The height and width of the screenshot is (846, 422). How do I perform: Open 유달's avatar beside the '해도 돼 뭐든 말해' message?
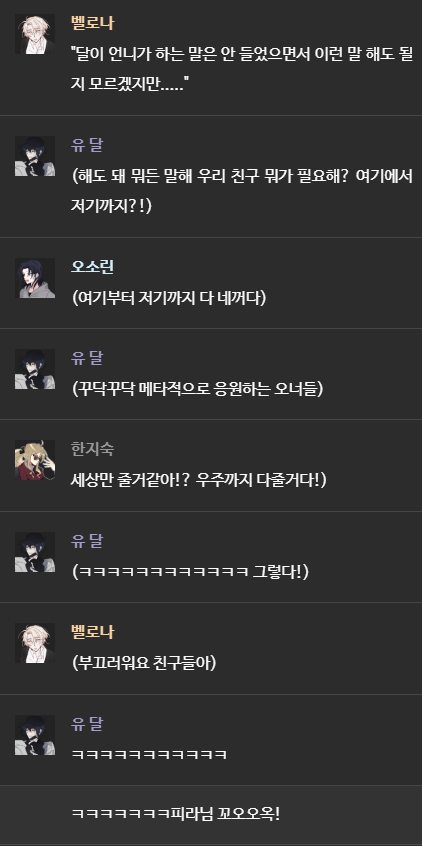coord(35,156)
